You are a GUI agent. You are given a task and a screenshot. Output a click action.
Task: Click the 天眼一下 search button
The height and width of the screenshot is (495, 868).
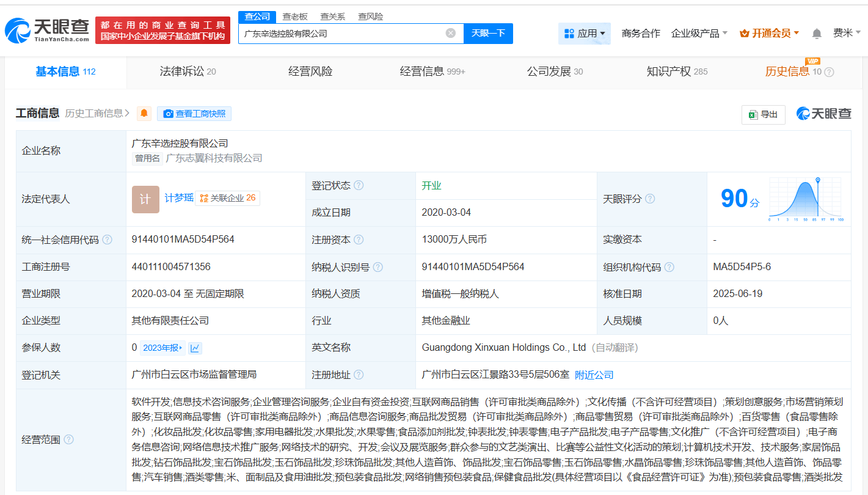point(488,34)
